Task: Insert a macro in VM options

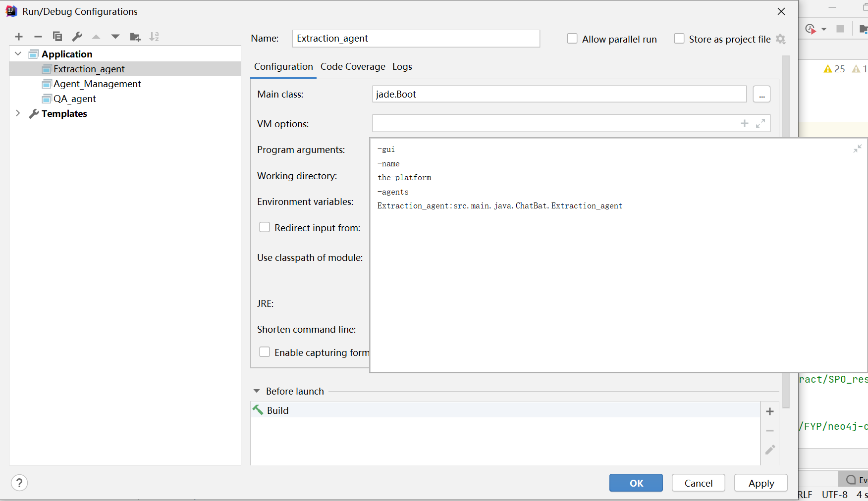Action: 745,123
